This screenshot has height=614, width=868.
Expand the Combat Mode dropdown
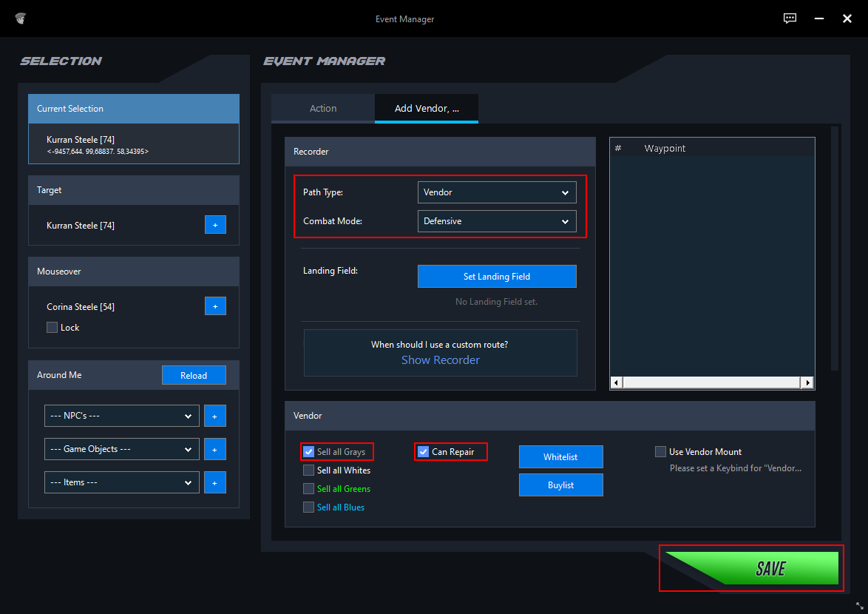497,221
